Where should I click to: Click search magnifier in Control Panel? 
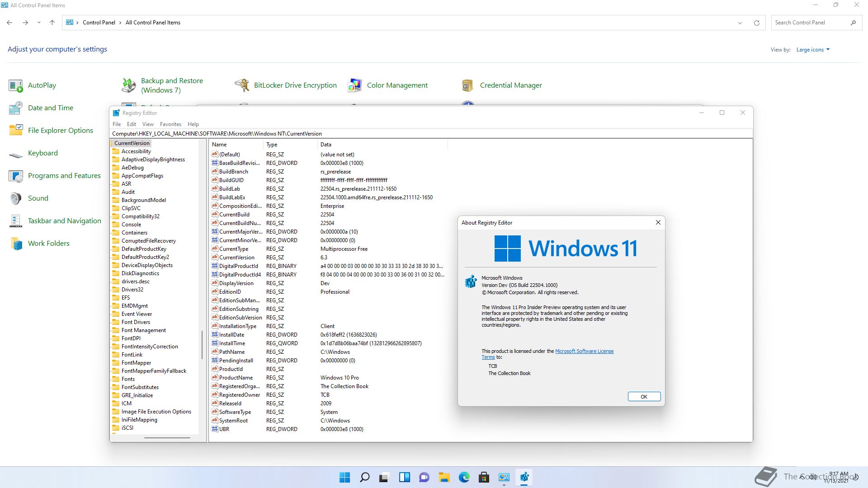tap(853, 23)
